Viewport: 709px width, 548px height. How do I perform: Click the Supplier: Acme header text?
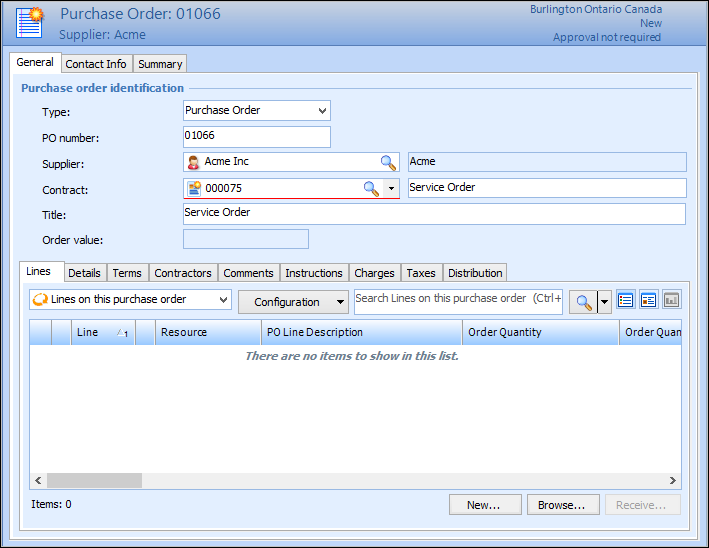tap(103, 35)
